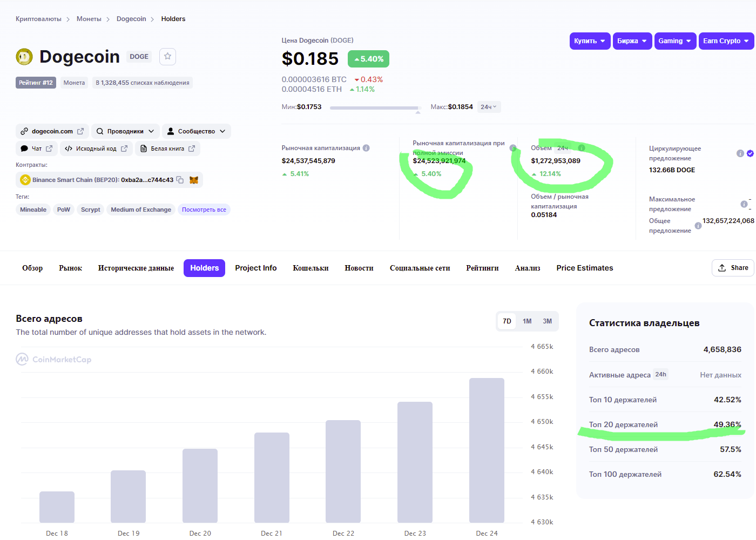The width and height of the screenshot is (756, 540).
Task: Click the Dec 24 chart bar
Action: 487,450
